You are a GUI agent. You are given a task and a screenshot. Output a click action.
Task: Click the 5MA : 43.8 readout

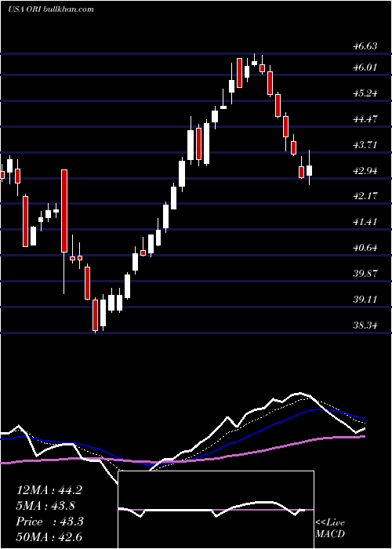(45, 506)
